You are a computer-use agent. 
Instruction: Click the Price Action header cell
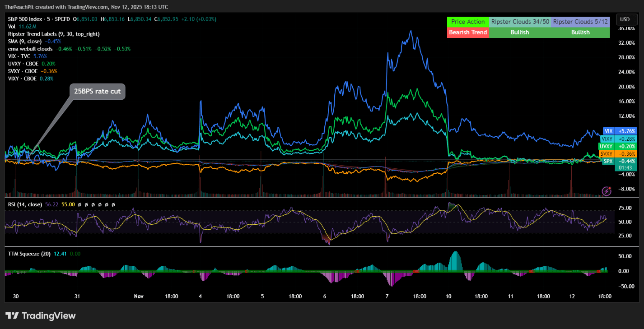468,22
